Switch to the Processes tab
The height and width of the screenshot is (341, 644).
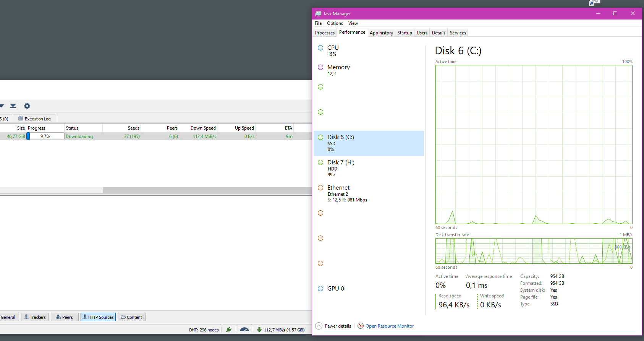(x=325, y=33)
